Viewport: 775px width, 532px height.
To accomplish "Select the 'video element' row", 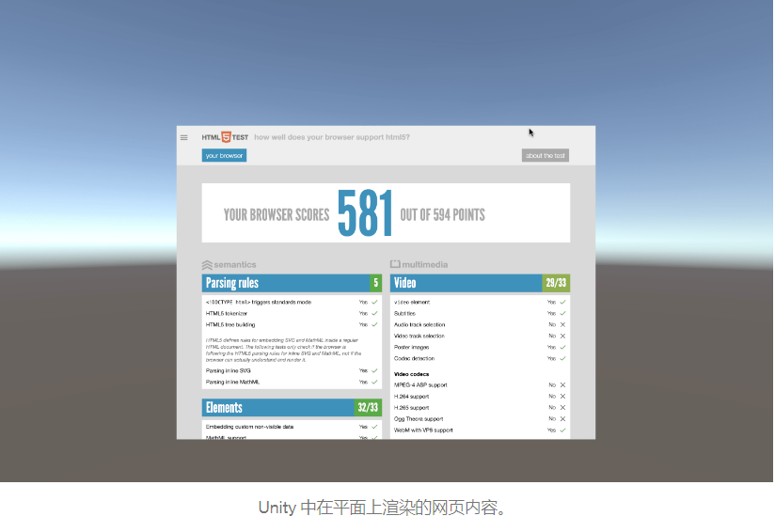I will (x=480, y=303).
